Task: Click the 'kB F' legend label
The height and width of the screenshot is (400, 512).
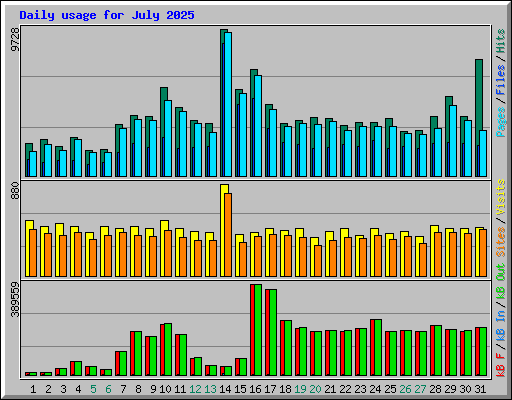Action: [501, 365]
